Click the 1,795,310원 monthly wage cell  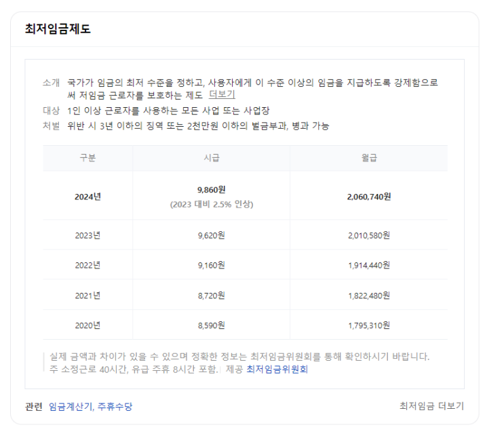coord(369,325)
